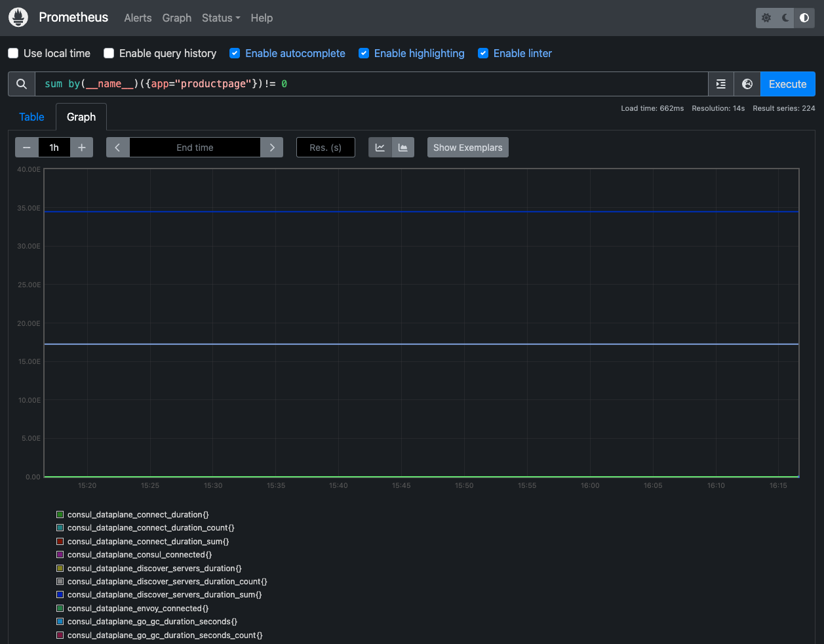This screenshot has height=644, width=824.
Task: Open the Alerts page
Action: coord(138,18)
